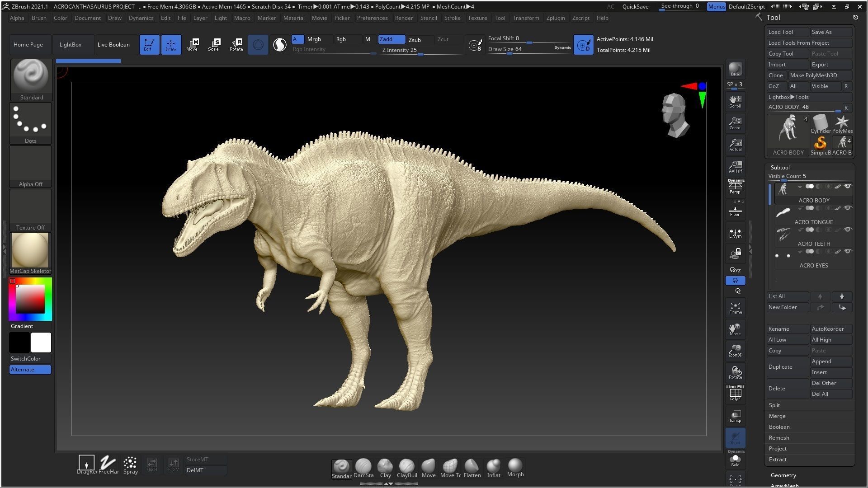Switch to the Move transform tool
The image size is (868, 488).
(192, 44)
